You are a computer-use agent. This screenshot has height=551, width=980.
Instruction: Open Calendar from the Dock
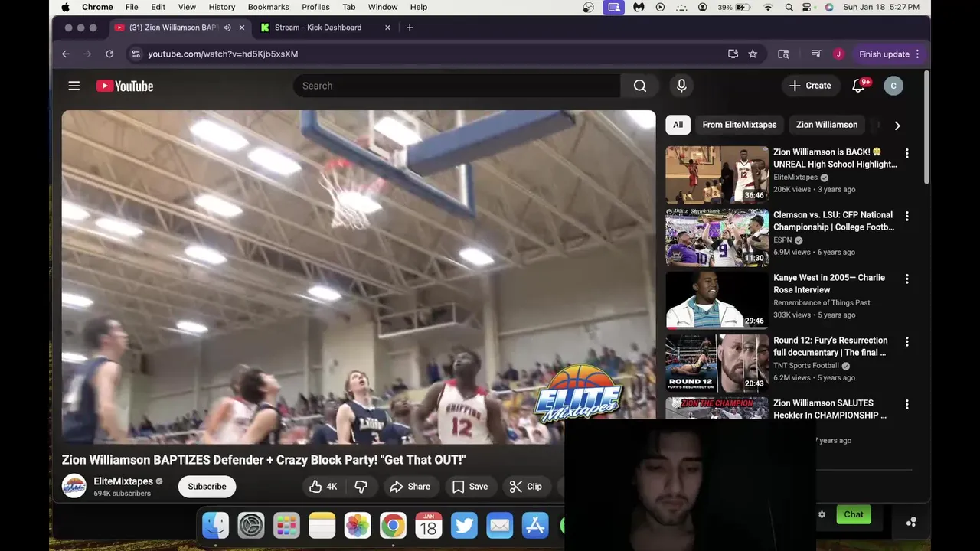pyautogui.click(x=429, y=526)
